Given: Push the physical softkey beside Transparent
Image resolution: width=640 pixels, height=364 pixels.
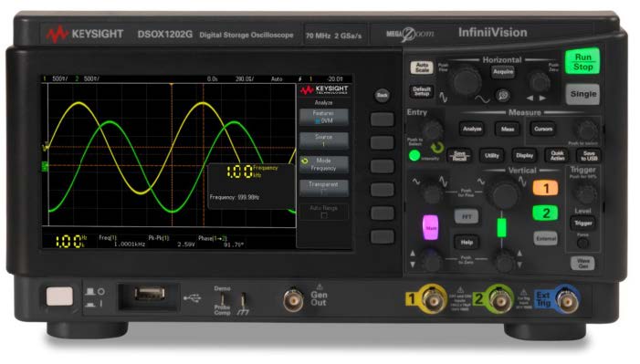Looking at the screenshot, I should click(x=382, y=190).
